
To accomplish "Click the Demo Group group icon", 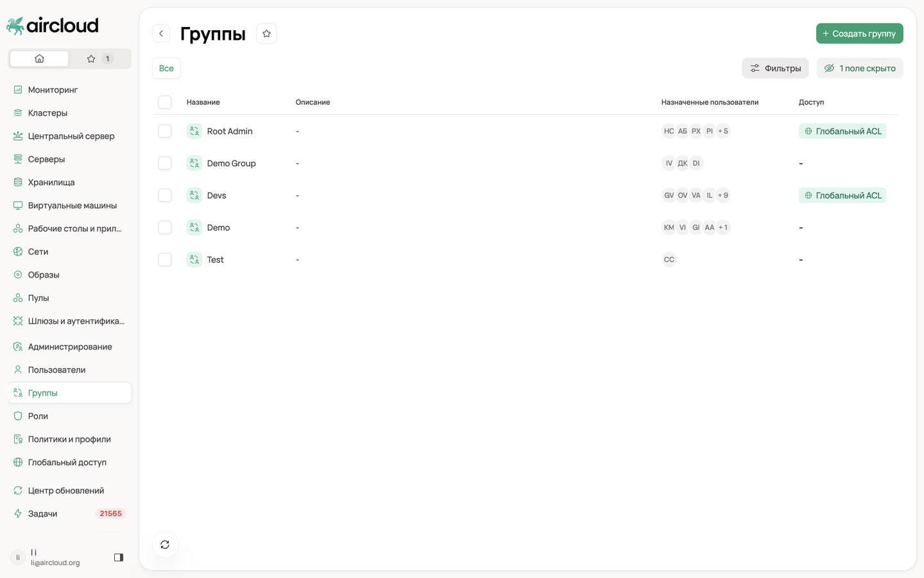I will pyautogui.click(x=194, y=163).
